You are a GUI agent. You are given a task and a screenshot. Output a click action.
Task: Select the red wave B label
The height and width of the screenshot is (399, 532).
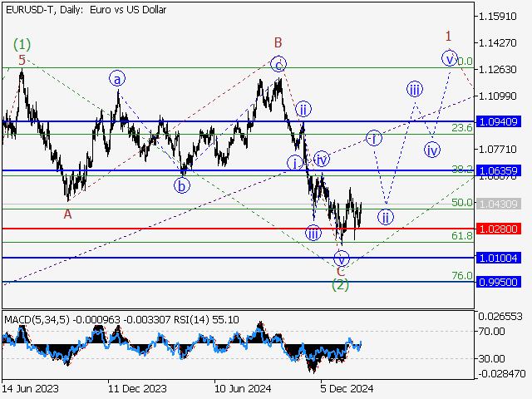278,42
